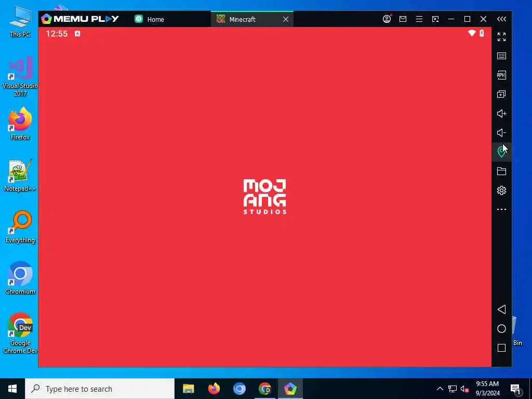Click the APK install icon
Viewport: 532px width, 399px height.
point(501,75)
